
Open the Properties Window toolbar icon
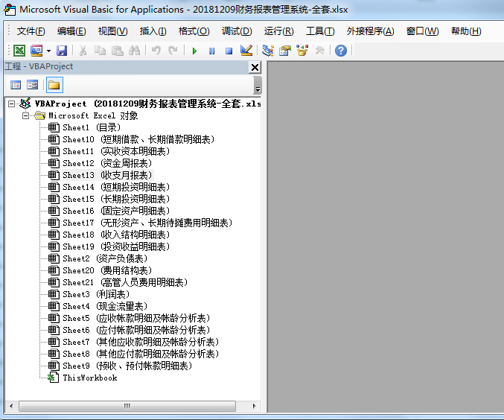click(x=285, y=51)
